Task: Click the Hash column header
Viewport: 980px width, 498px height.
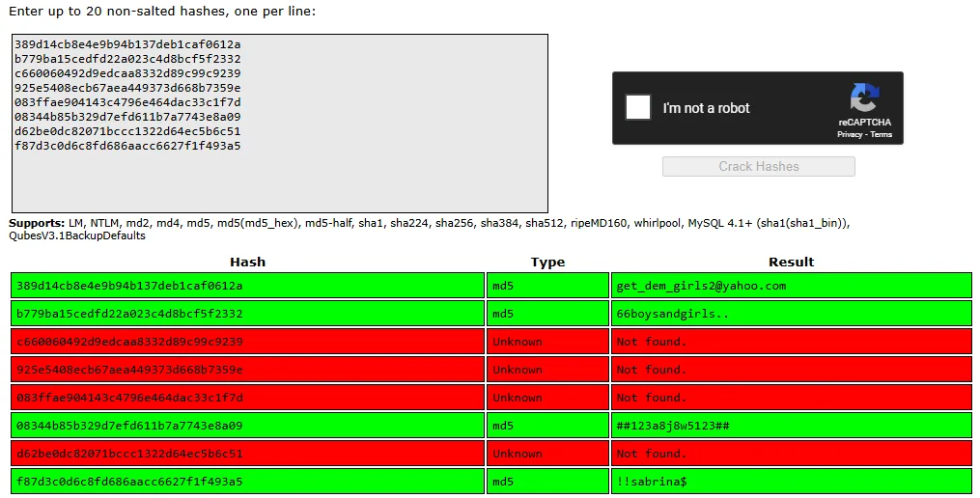Action: [x=247, y=262]
